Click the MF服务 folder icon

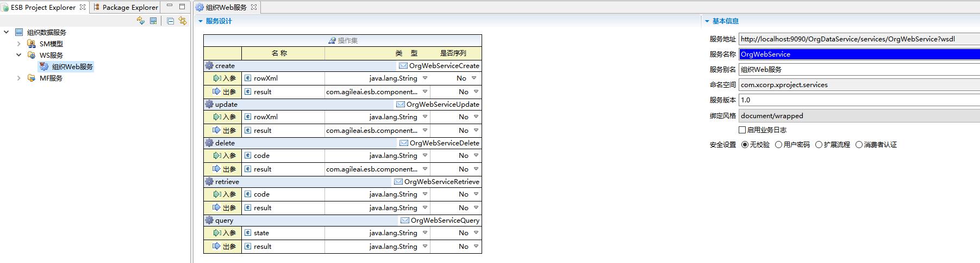[32, 78]
